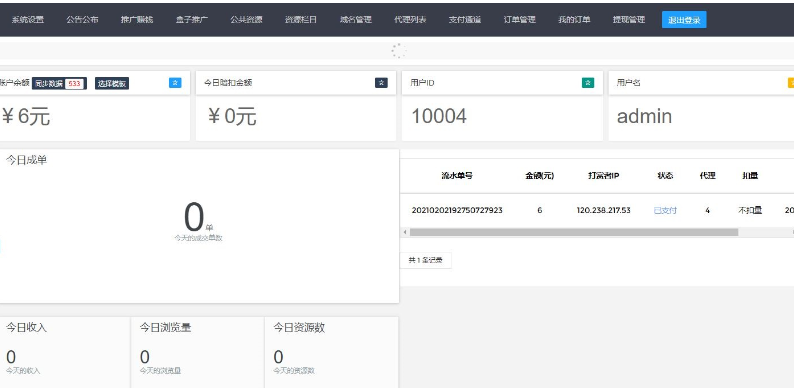Image resolution: width=794 pixels, height=388 pixels.
Task: Select 支付通道 in the navigation
Action: 465,20
